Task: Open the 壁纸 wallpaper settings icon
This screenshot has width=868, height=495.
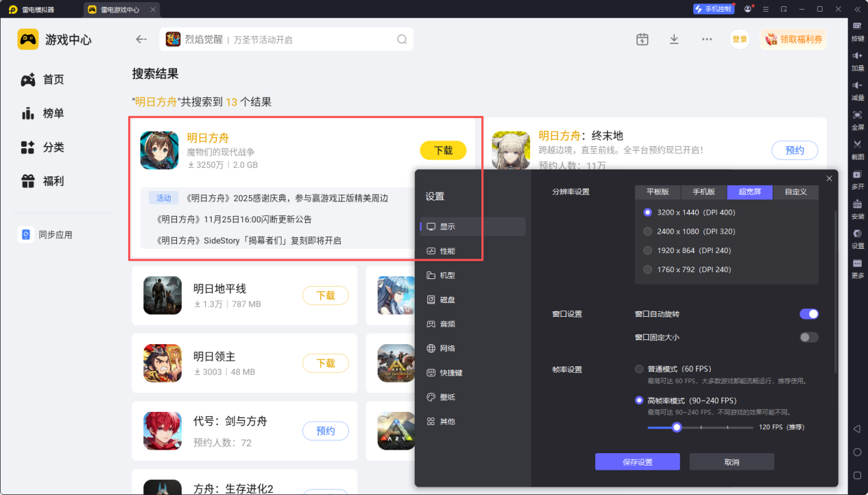Action: (448, 396)
